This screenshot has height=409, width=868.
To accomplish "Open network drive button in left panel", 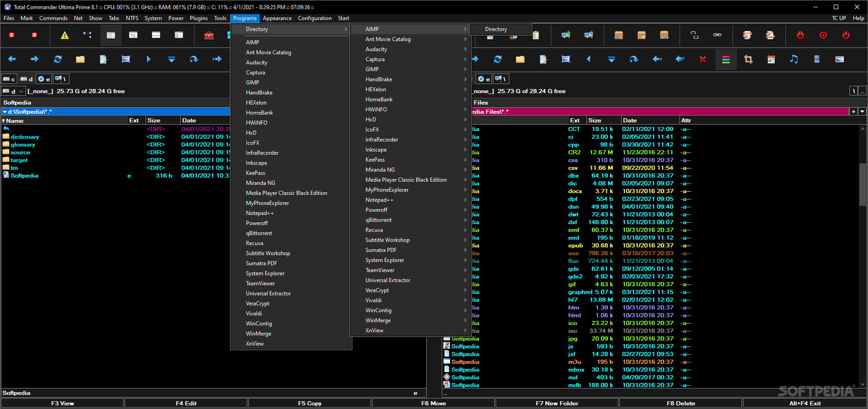I will click(61, 79).
